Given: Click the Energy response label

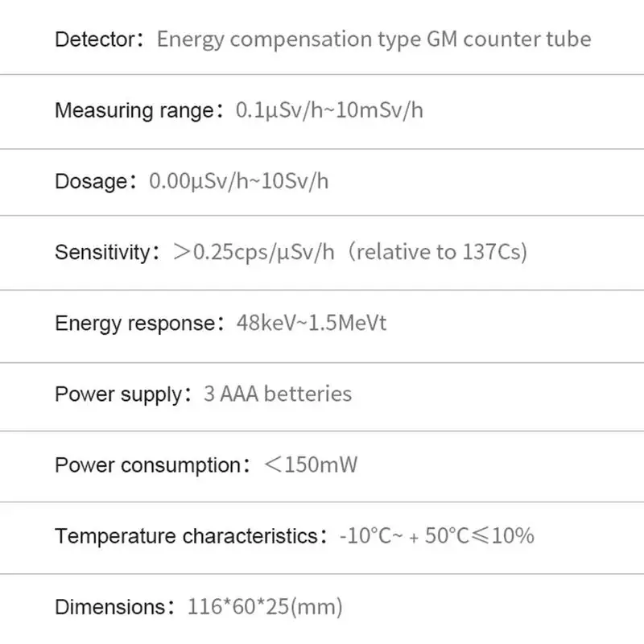Looking at the screenshot, I should (135, 324).
